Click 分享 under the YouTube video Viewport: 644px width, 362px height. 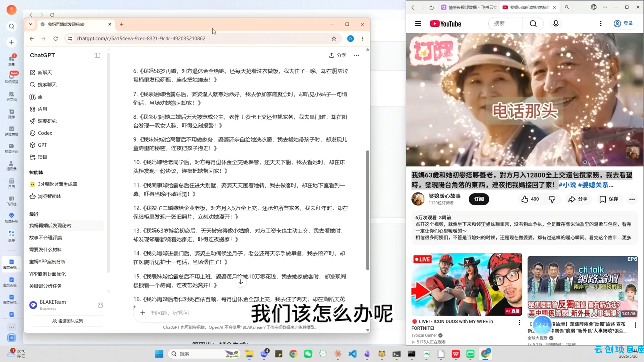pyautogui.click(x=578, y=199)
